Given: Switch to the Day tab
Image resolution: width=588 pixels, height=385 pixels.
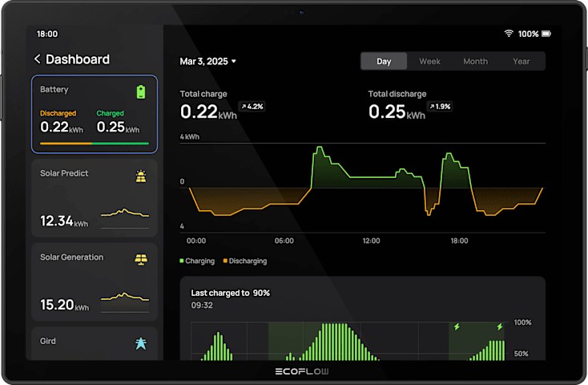Looking at the screenshot, I should (384, 61).
